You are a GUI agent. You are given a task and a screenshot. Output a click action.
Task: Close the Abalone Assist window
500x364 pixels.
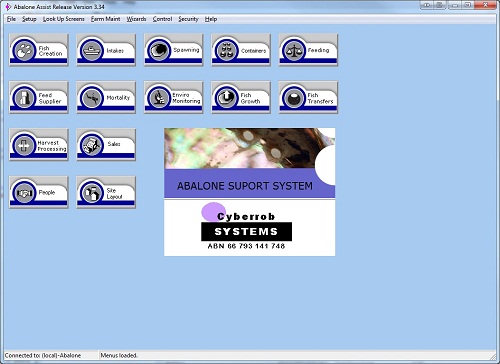click(486, 5)
